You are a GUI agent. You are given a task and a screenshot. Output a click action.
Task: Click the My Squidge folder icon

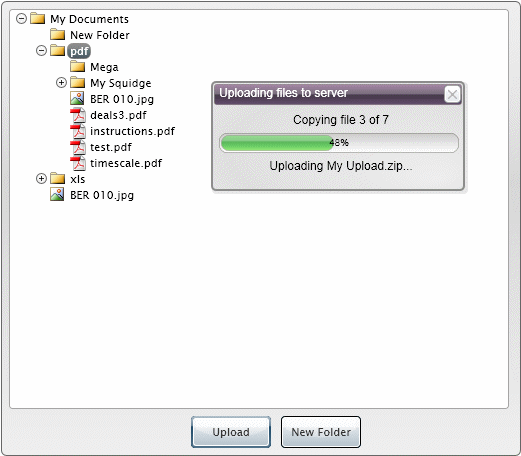tap(77, 82)
